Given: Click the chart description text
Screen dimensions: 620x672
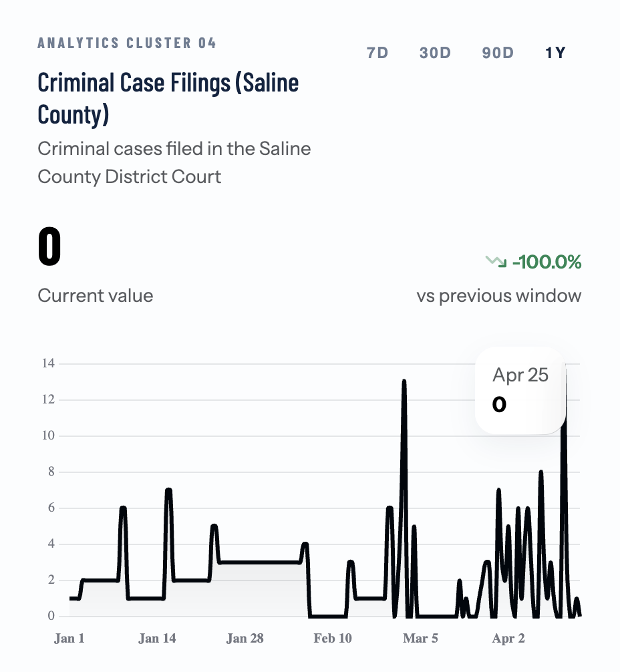Looking at the screenshot, I should (x=174, y=162).
